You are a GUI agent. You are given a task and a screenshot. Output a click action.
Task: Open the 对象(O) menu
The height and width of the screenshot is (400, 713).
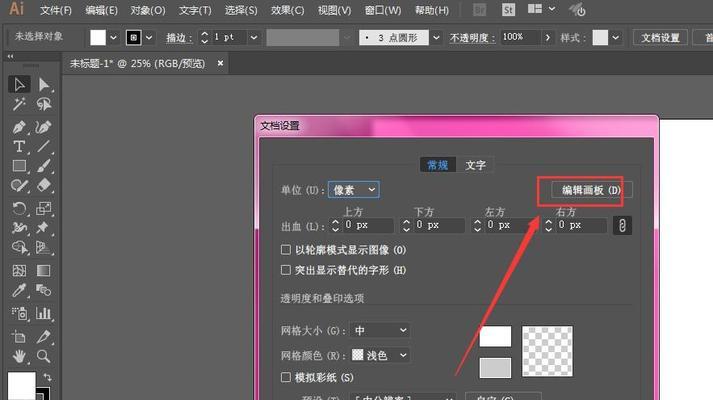[148, 10]
